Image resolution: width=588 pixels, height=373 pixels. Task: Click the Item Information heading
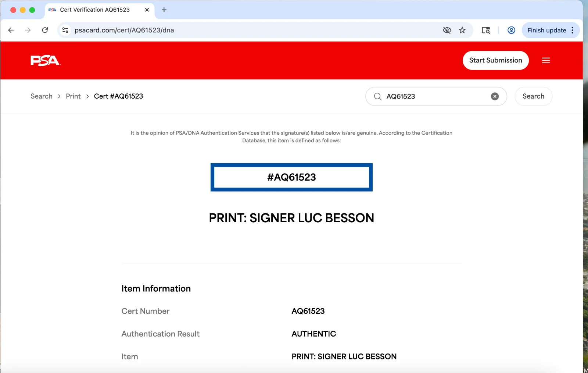pos(156,289)
